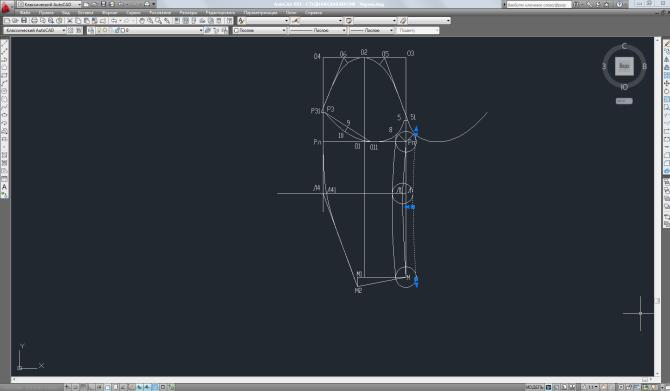Click ViewCube west direction З
Screen dimensions: 670x391
[x=604, y=66]
